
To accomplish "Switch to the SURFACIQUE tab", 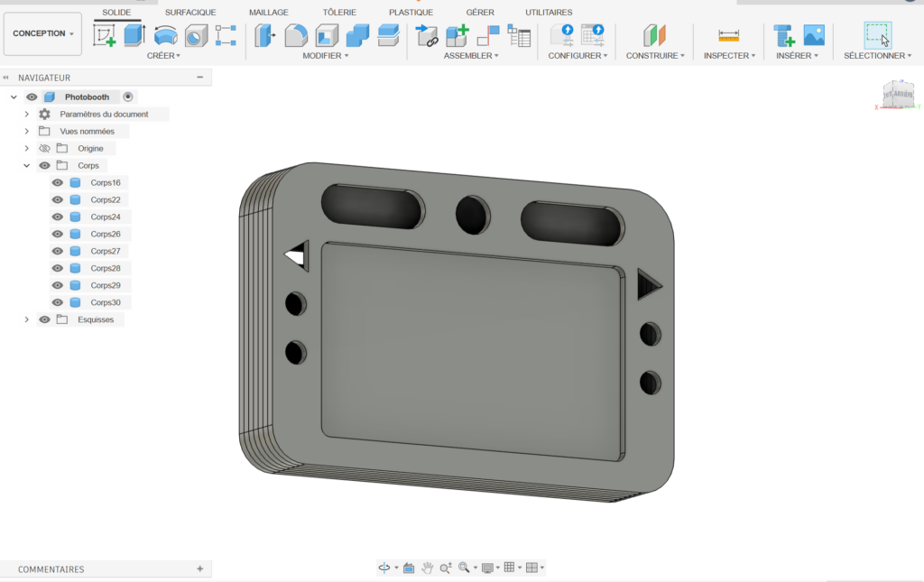I will point(189,13).
